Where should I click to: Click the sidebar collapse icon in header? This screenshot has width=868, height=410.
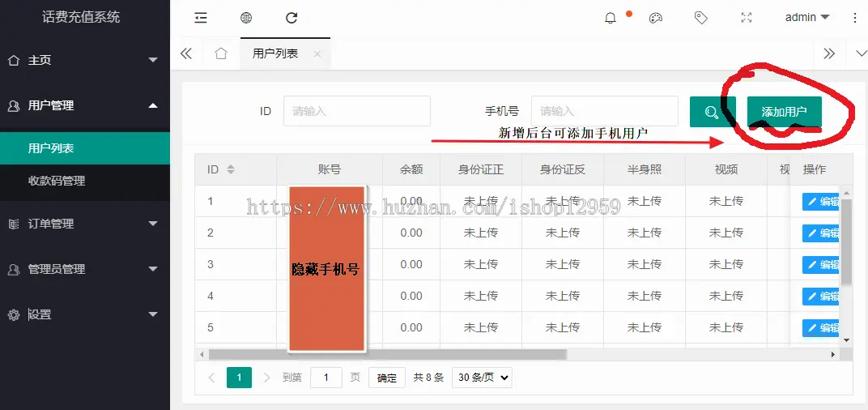pyautogui.click(x=201, y=18)
